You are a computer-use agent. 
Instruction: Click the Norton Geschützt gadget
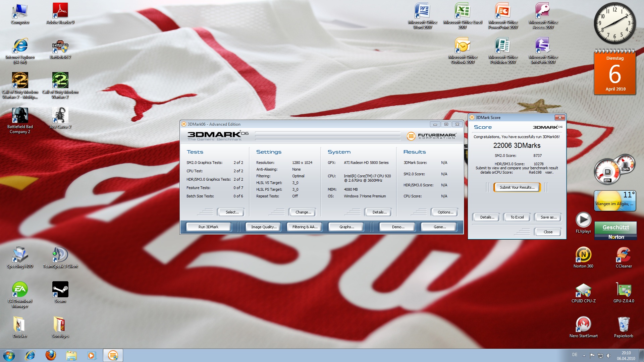pyautogui.click(x=615, y=231)
